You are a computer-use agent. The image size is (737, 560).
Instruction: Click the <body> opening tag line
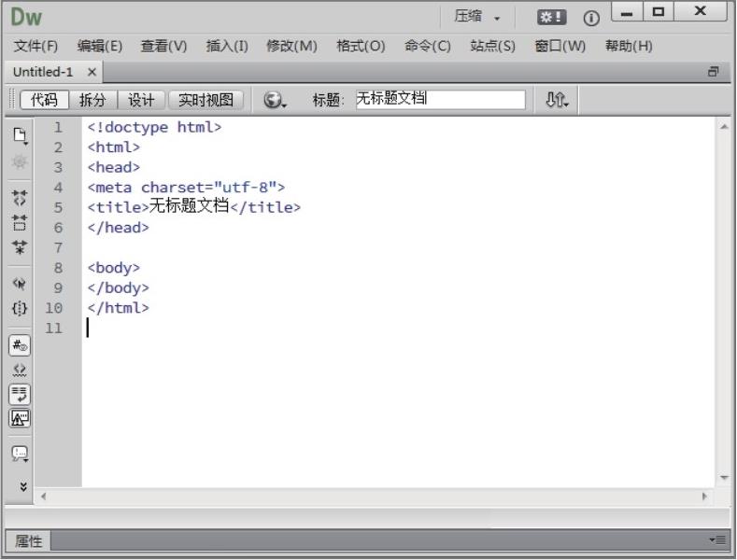[114, 268]
